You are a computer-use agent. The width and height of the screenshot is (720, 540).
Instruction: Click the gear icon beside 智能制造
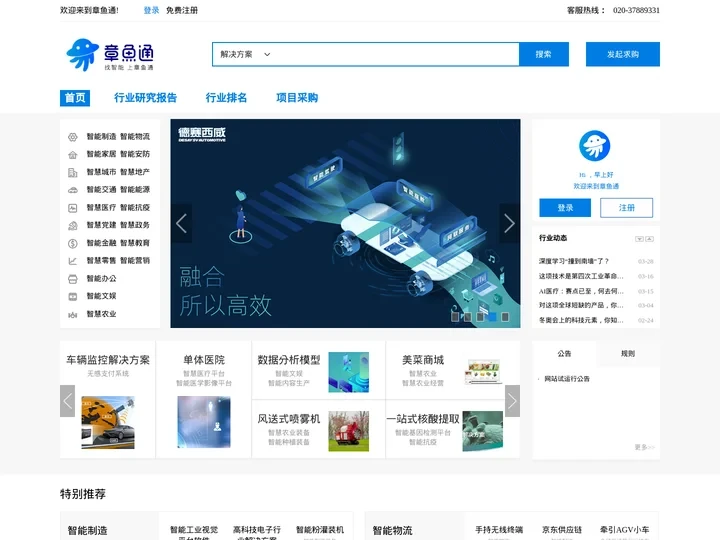click(73, 137)
